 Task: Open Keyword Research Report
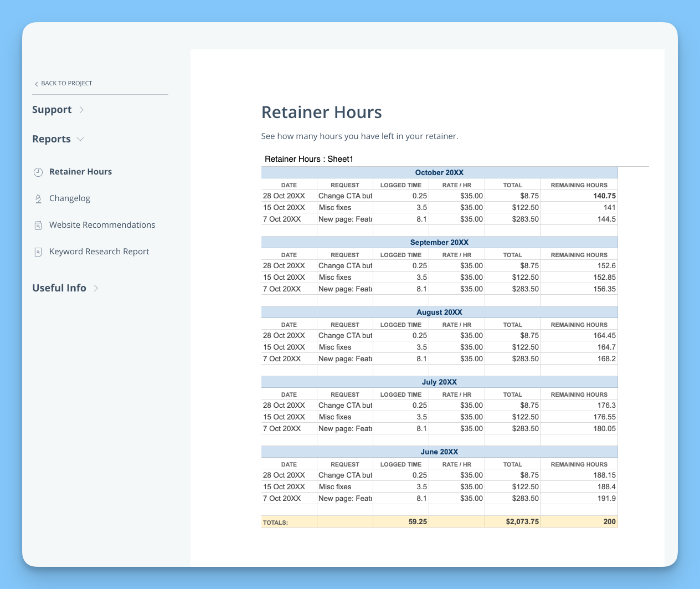[x=99, y=252]
